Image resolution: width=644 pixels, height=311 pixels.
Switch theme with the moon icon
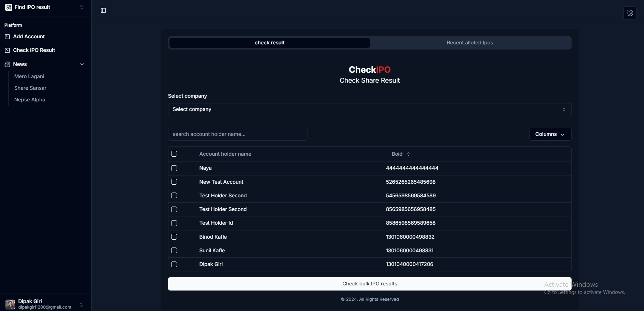click(x=630, y=13)
